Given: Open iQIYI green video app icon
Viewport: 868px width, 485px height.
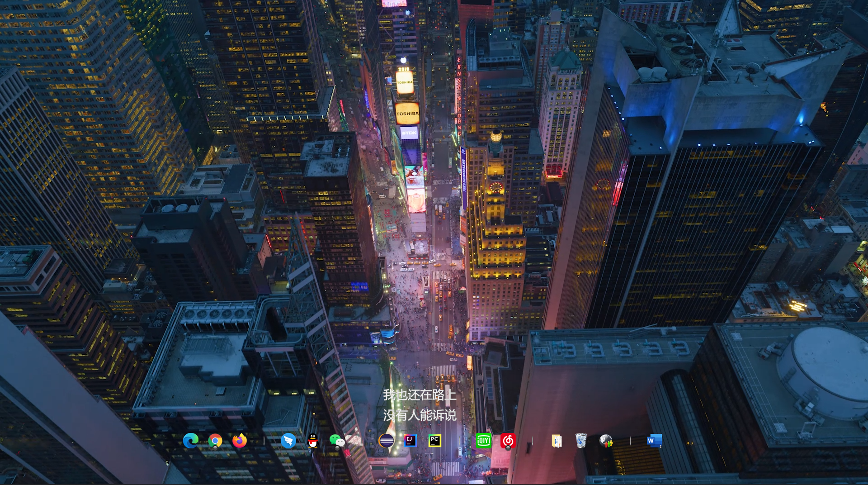Looking at the screenshot, I should 484,440.
